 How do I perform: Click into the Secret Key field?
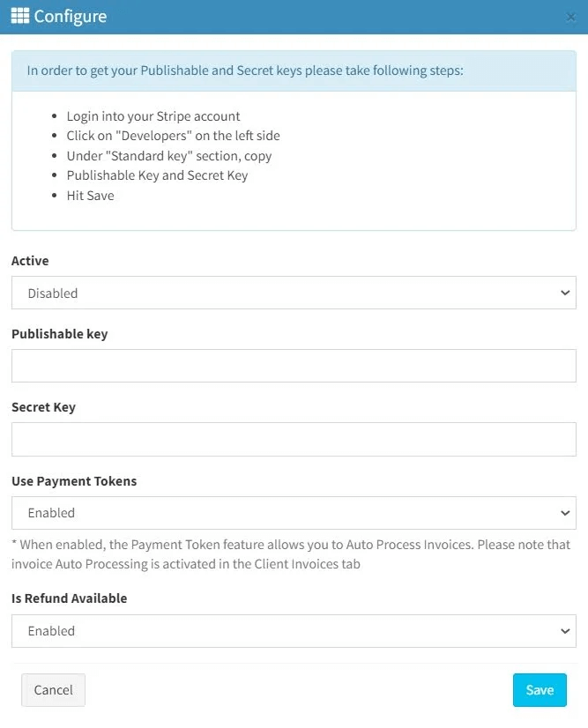pos(294,439)
